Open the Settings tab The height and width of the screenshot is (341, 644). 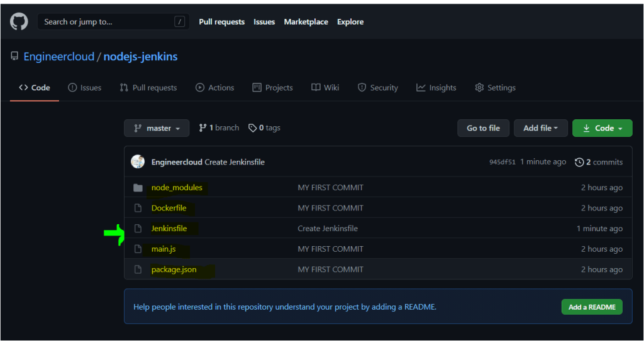[496, 87]
